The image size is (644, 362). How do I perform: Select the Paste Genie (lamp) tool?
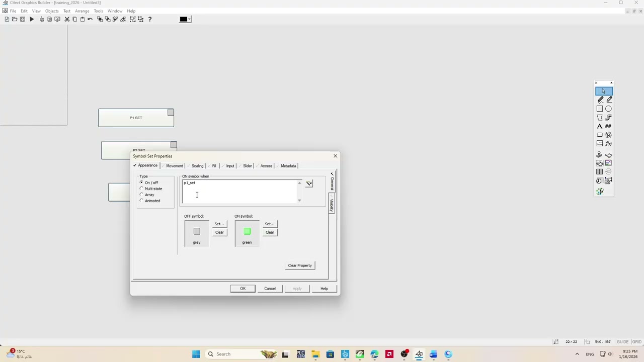coord(609,155)
